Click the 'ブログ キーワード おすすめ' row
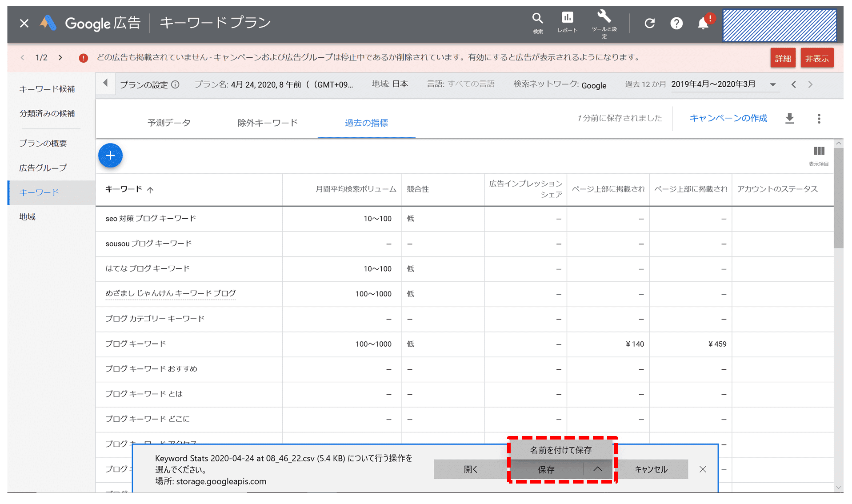This screenshot has height=504, width=852. [x=464, y=369]
